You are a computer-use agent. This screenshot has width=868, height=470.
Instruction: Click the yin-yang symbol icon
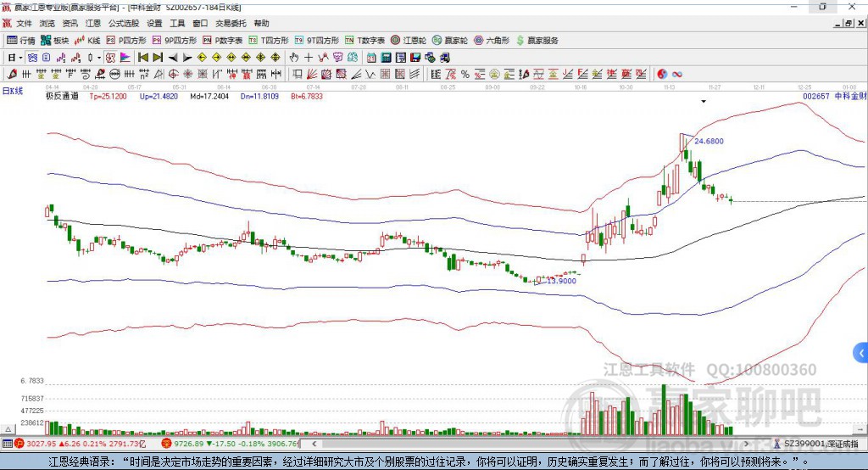[x=662, y=74]
